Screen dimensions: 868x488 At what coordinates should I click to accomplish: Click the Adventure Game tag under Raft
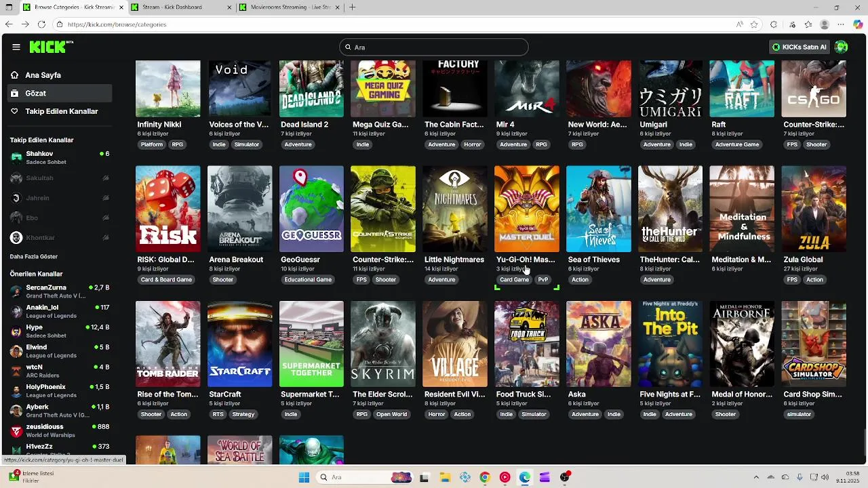pyautogui.click(x=737, y=145)
